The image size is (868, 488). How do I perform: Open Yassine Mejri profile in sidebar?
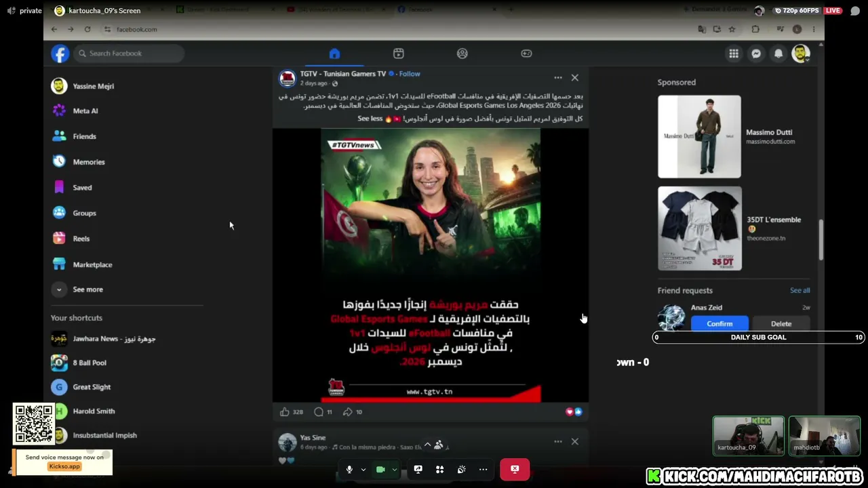tap(83, 86)
